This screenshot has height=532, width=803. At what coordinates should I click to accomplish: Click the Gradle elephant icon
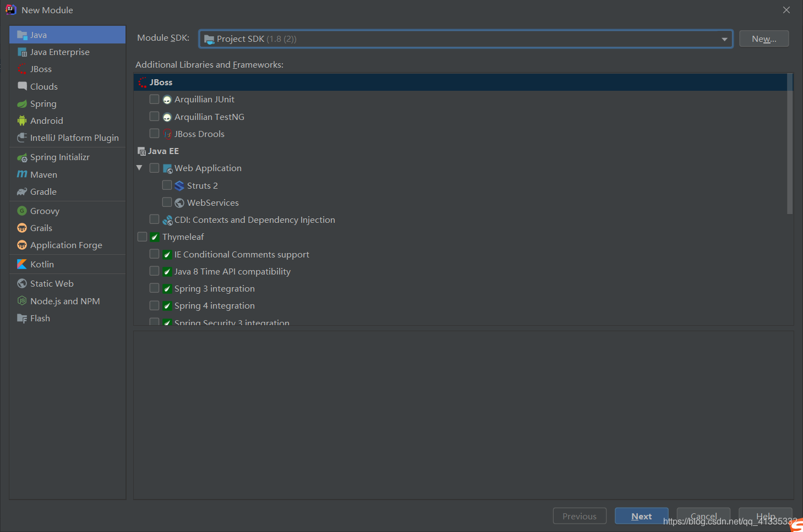22,191
